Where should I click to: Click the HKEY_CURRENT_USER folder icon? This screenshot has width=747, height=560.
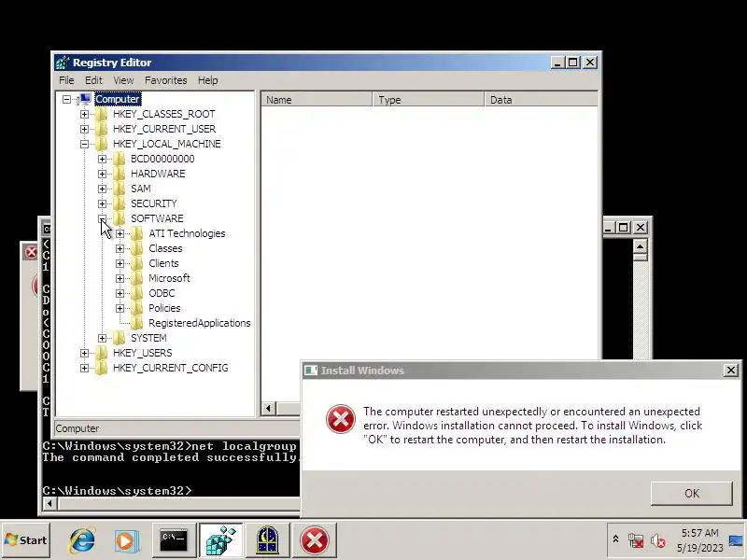(x=101, y=129)
